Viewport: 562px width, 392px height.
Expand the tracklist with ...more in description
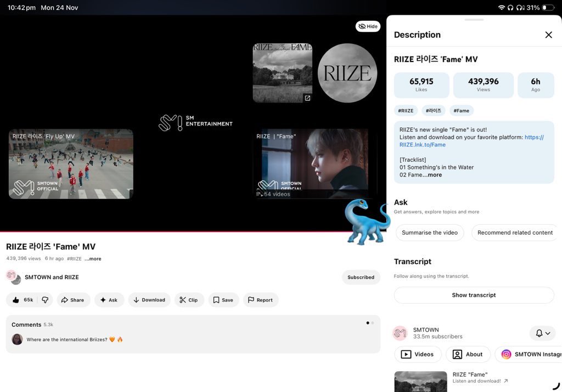(x=432, y=175)
